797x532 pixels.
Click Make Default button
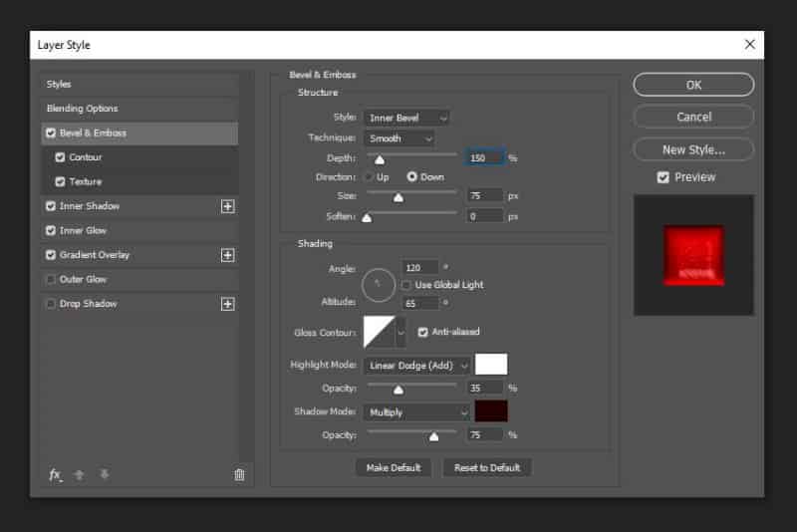click(394, 468)
